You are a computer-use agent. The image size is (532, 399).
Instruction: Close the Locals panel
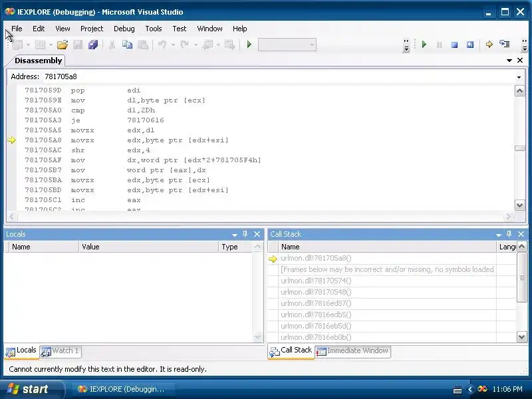point(257,234)
